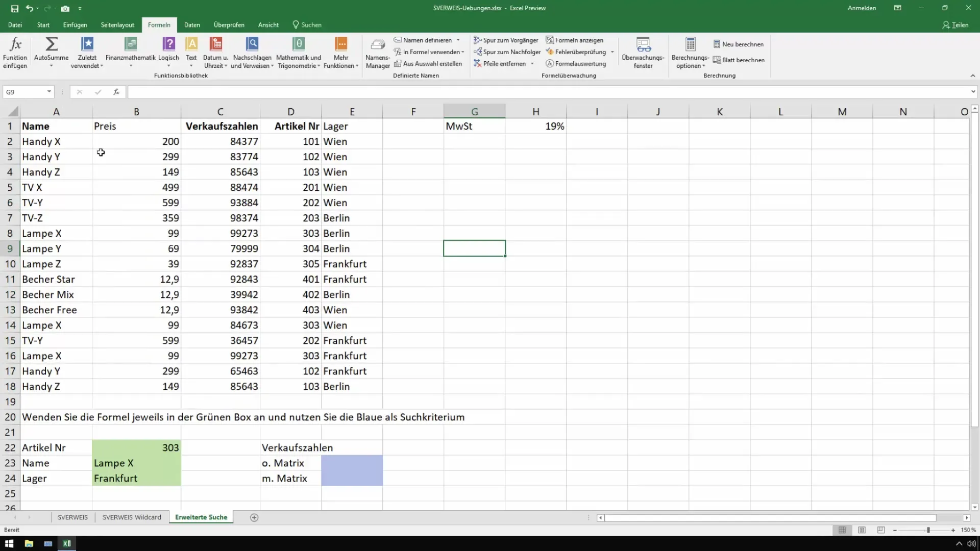Select cell containing 19% MwSt value
The image size is (980, 551).
pos(536,126)
